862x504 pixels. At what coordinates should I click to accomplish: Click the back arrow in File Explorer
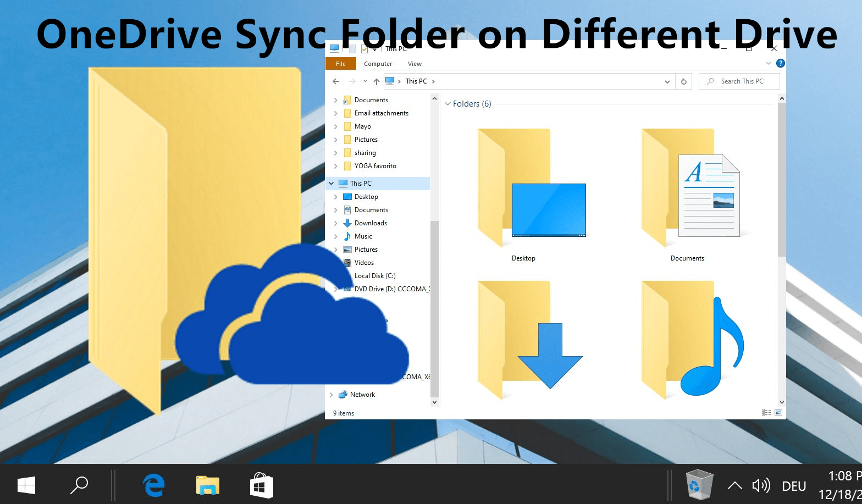(x=336, y=81)
